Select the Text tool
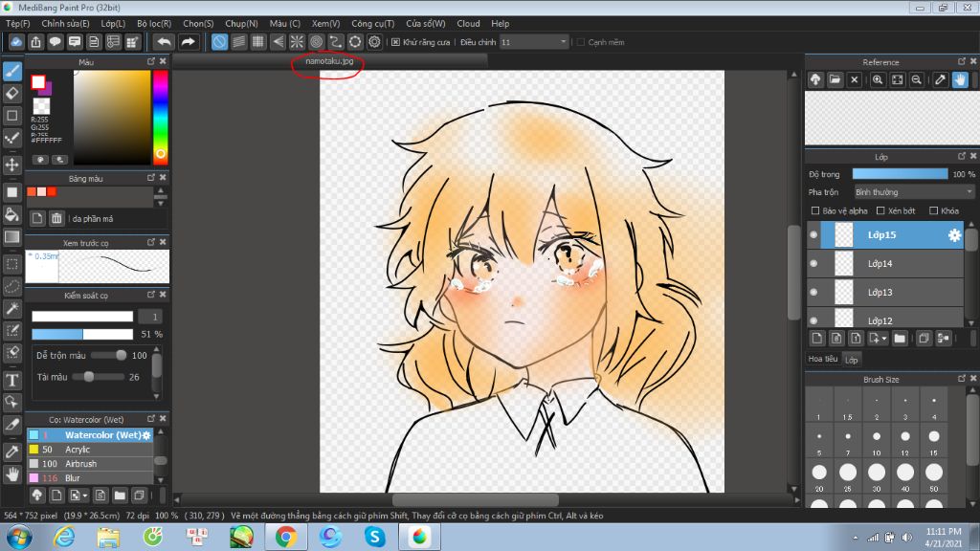The height and width of the screenshot is (551, 980). coord(11,380)
